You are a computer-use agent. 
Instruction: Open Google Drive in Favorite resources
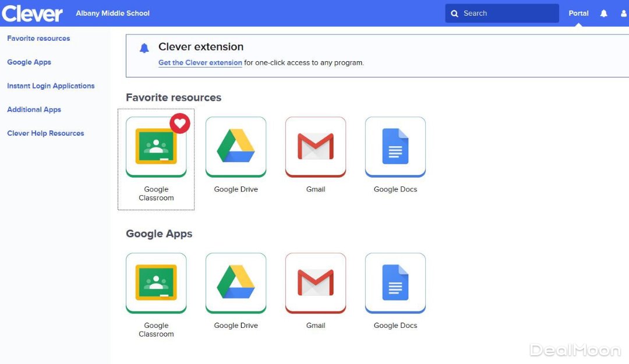pos(236,147)
